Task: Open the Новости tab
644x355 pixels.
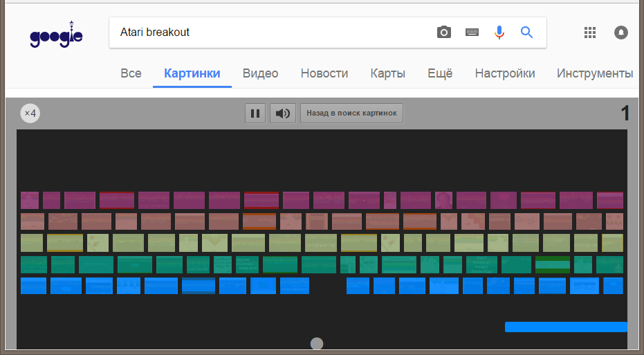Action: [324, 73]
